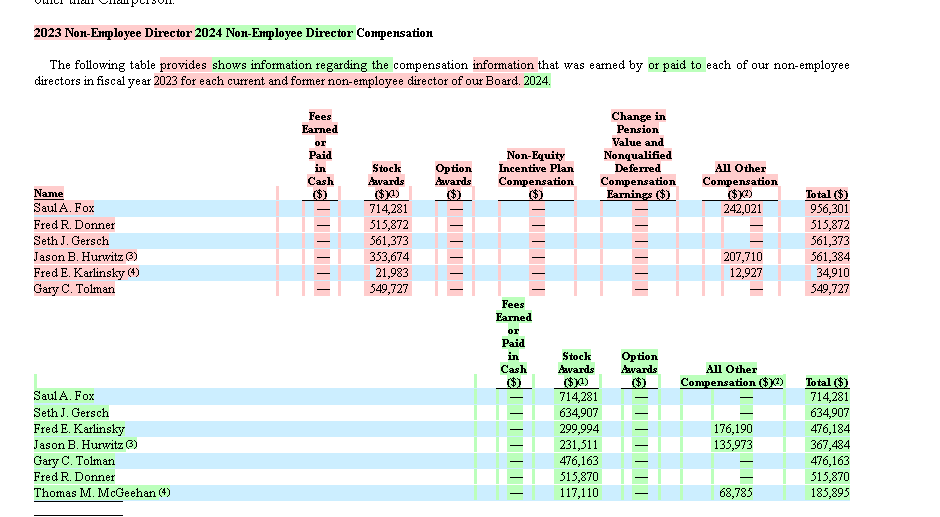Select the "Change in Pension Value" column header
940x517 pixels.
click(638, 155)
